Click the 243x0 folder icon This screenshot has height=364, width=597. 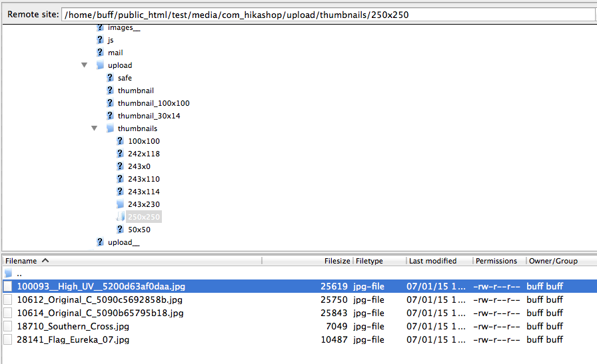tap(120, 166)
